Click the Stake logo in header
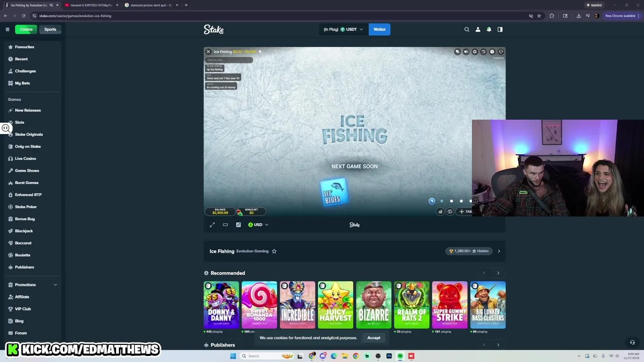The image size is (644, 362). (x=214, y=29)
